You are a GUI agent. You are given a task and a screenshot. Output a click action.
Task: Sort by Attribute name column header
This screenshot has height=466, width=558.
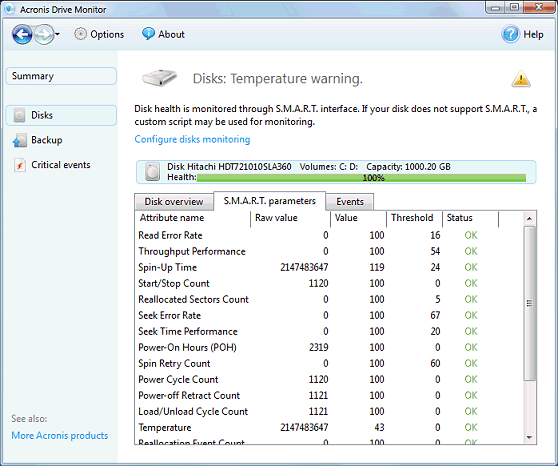click(x=193, y=218)
